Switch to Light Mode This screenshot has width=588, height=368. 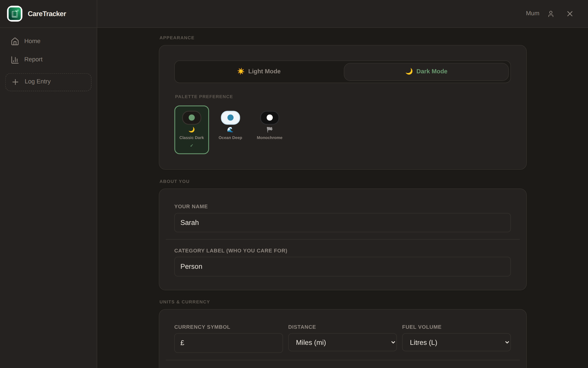[259, 71]
